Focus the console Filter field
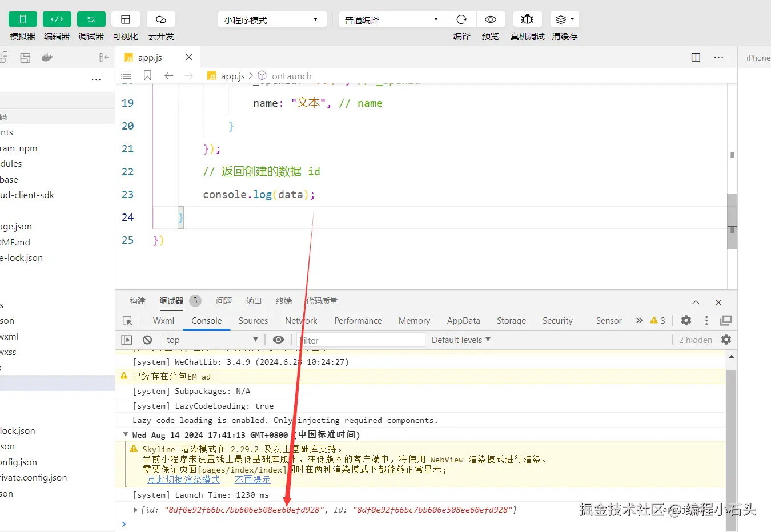This screenshot has height=532, width=771. click(362, 340)
